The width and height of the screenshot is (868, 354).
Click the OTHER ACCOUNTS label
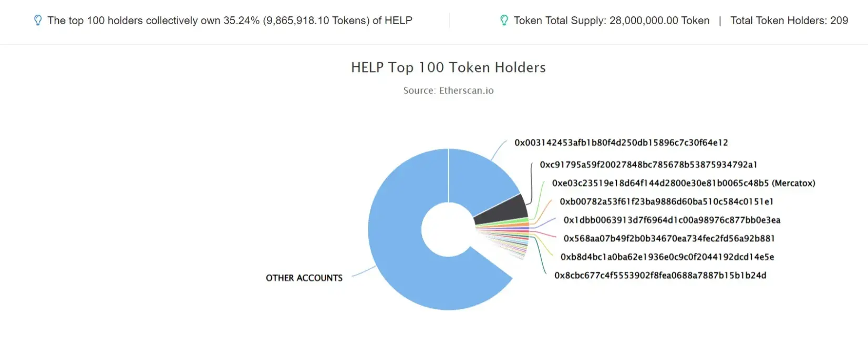coord(304,278)
